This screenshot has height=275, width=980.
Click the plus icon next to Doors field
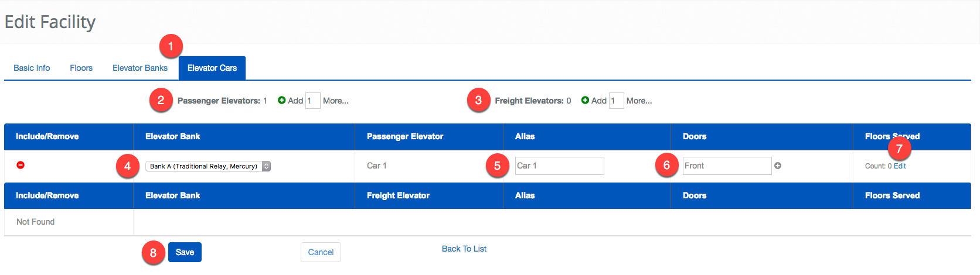pos(778,166)
